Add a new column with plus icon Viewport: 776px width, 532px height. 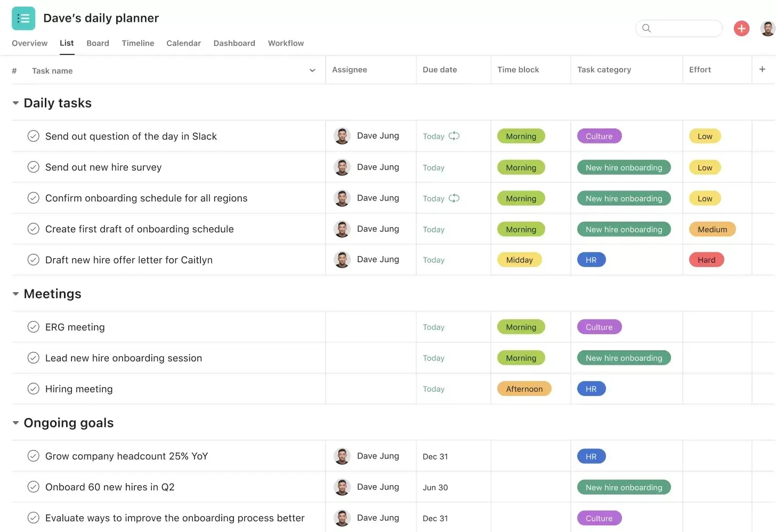[x=762, y=69]
